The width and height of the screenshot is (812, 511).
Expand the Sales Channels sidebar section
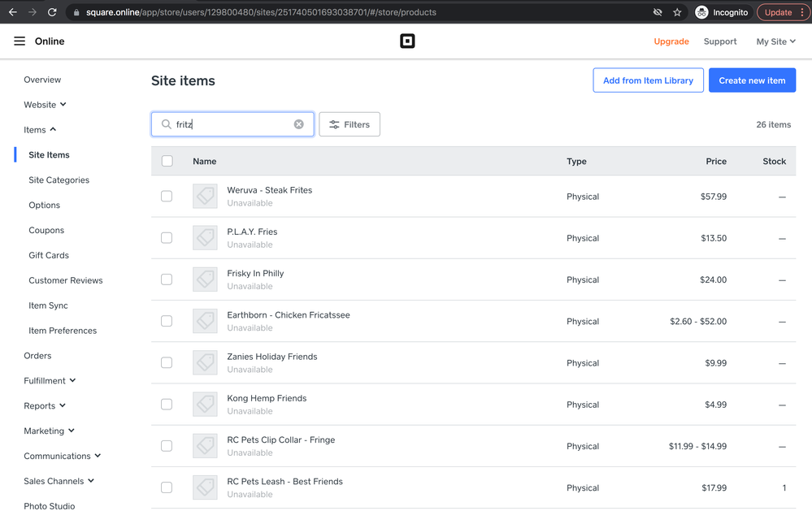[59, 481]
